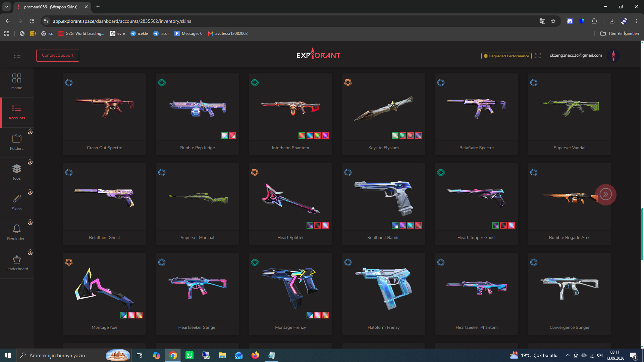The height and width of the screenshot is (362, 644).
Task: Click the Haloform Frenzy label
Action: 383,327
